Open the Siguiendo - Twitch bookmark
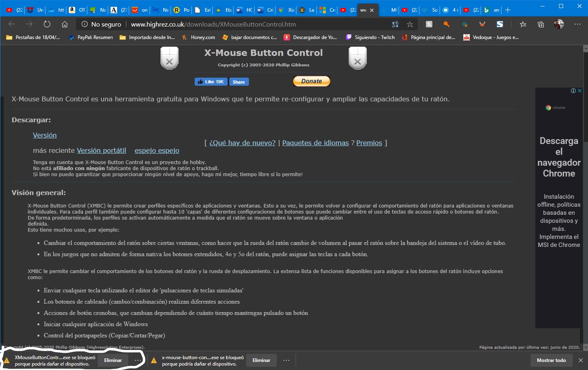This screenshot has height=370, width=588. [370, 37]
